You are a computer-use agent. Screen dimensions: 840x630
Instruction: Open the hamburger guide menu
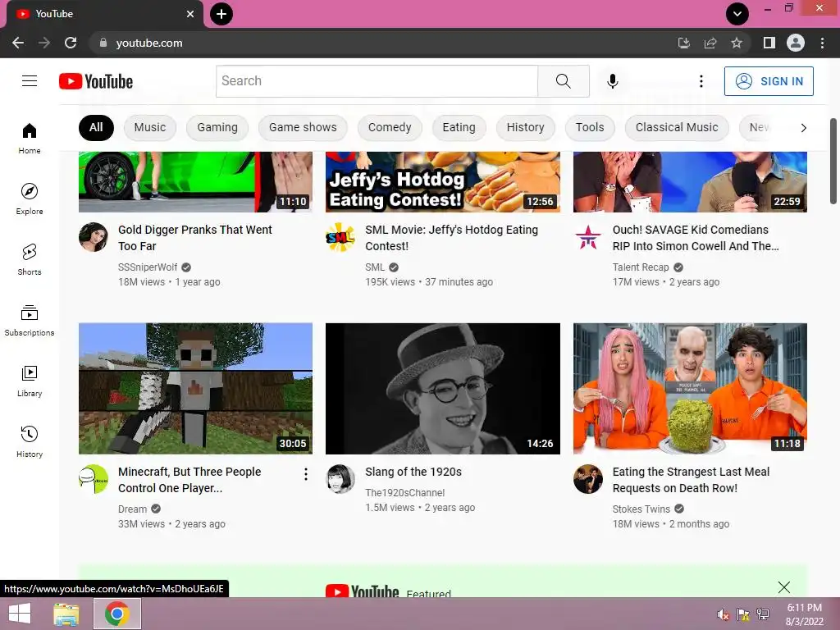tap(30, 81)
